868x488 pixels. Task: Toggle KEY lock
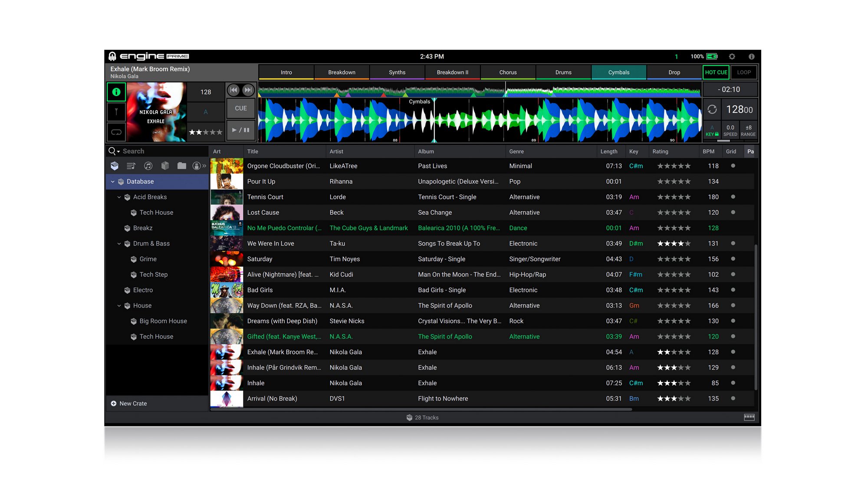point(712,131)
